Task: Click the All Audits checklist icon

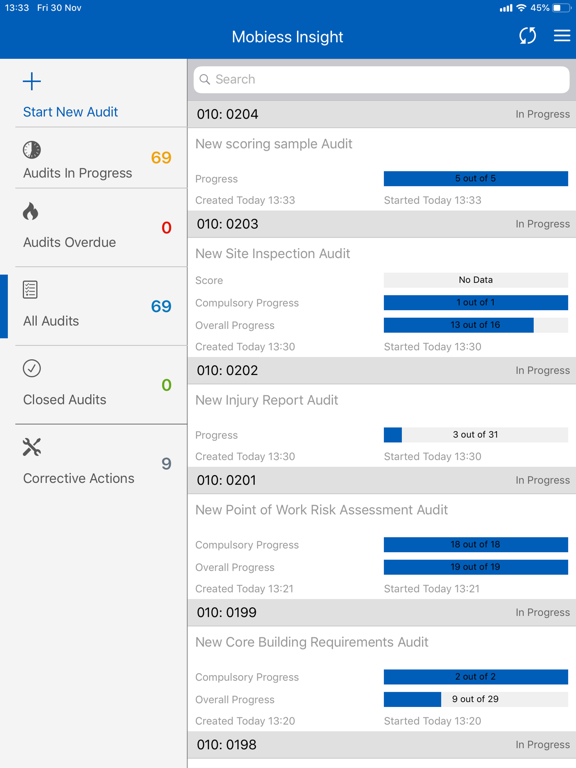Action: point(30,289)
